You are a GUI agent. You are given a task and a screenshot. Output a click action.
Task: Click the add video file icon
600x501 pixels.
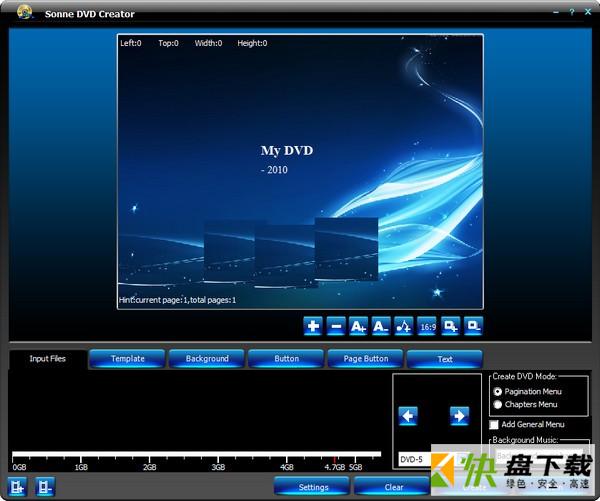click(x=17, y=487)
